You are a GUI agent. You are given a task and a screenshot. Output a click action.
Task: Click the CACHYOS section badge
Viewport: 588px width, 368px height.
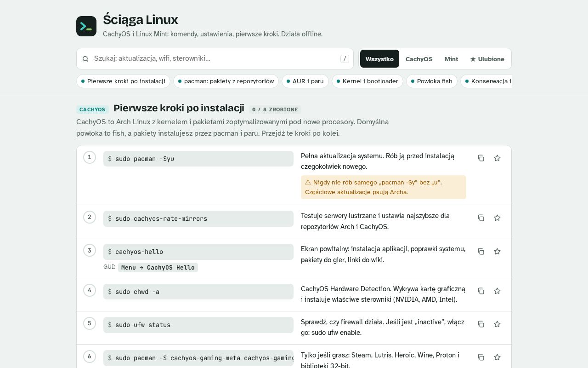pos(92,109)
